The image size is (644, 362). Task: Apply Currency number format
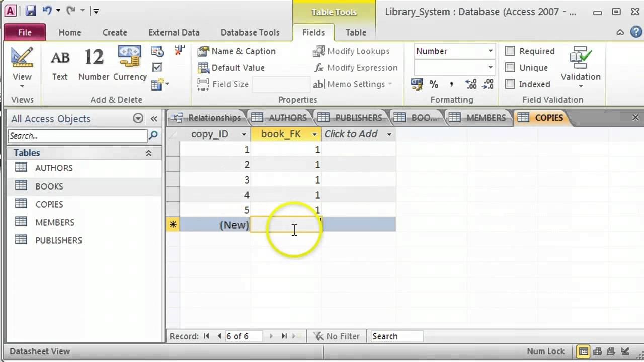click(x=417, y=84)
